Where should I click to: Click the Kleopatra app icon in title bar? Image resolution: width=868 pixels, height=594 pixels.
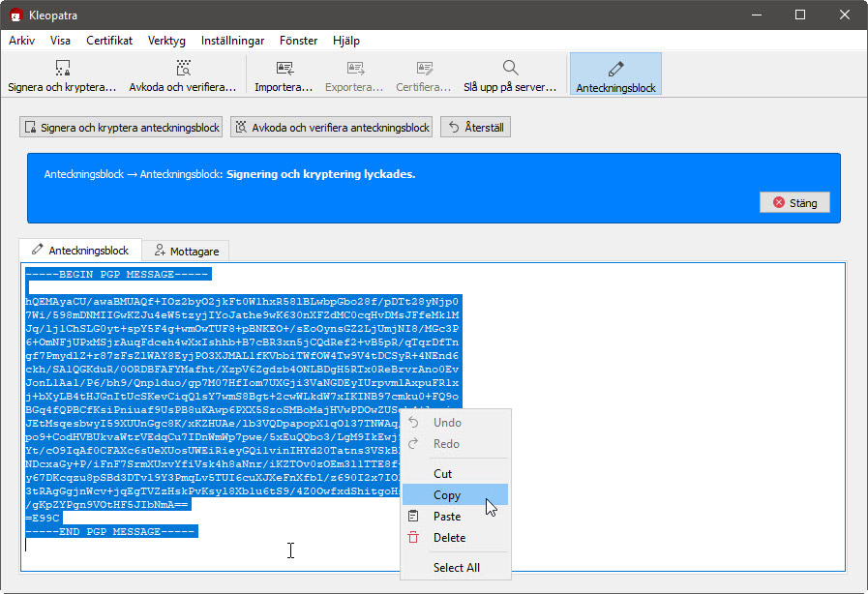pyautogui.click(x=15, y=15)
